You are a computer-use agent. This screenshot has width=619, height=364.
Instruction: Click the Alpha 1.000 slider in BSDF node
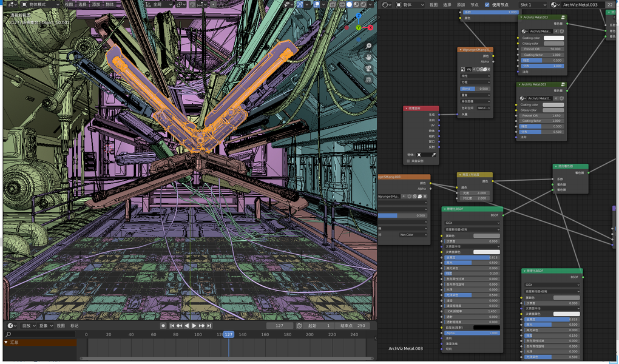(472, 333)
